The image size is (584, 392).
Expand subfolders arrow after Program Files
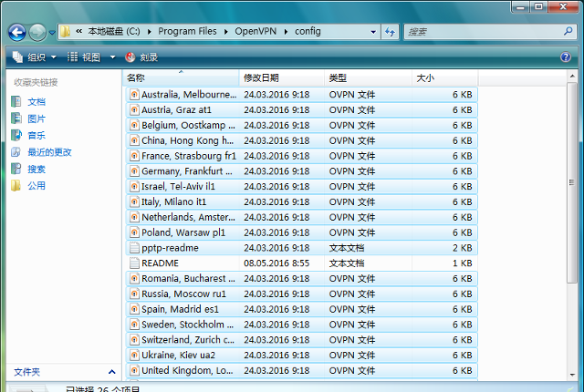(225, 32)
